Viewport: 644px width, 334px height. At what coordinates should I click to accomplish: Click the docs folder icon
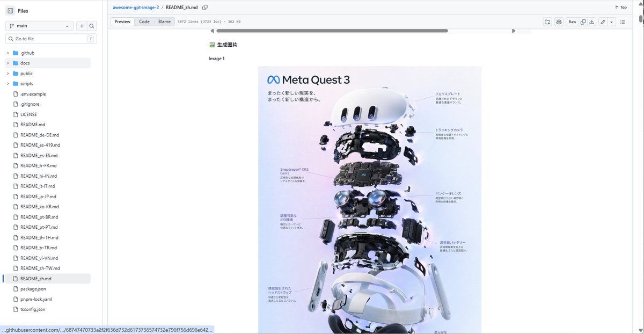pyautogui.click(x=16, y=63)
